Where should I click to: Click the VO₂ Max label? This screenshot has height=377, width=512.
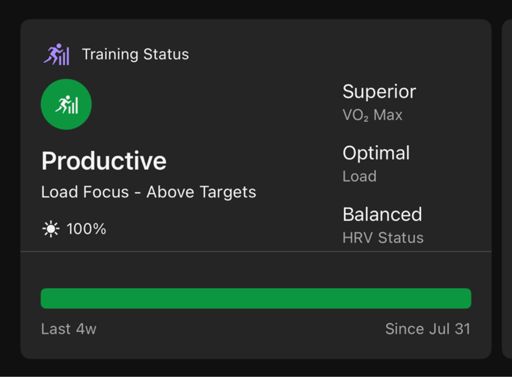(x=372, y=115)
